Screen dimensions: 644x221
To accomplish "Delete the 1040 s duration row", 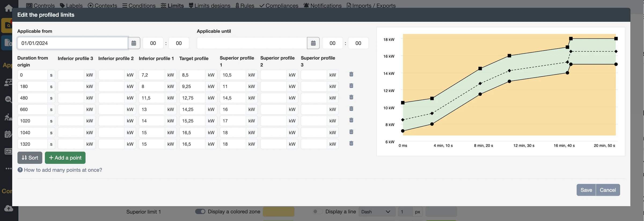I will [351, 132].
